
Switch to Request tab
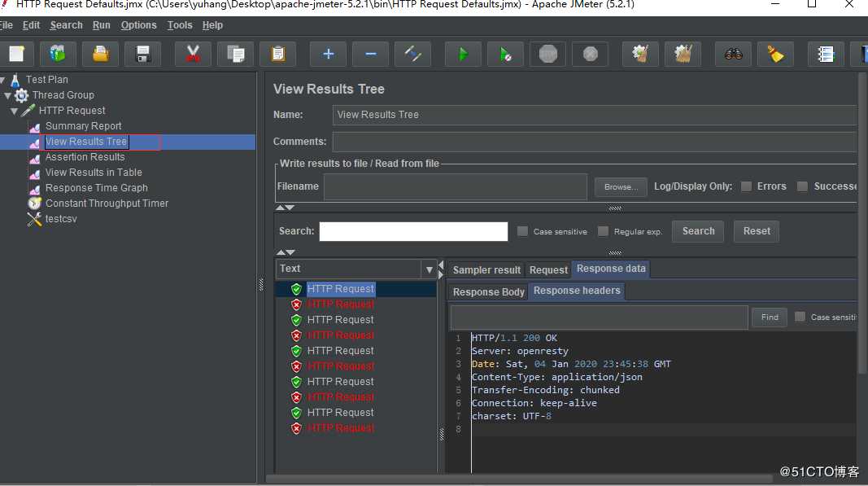point(548,270)
